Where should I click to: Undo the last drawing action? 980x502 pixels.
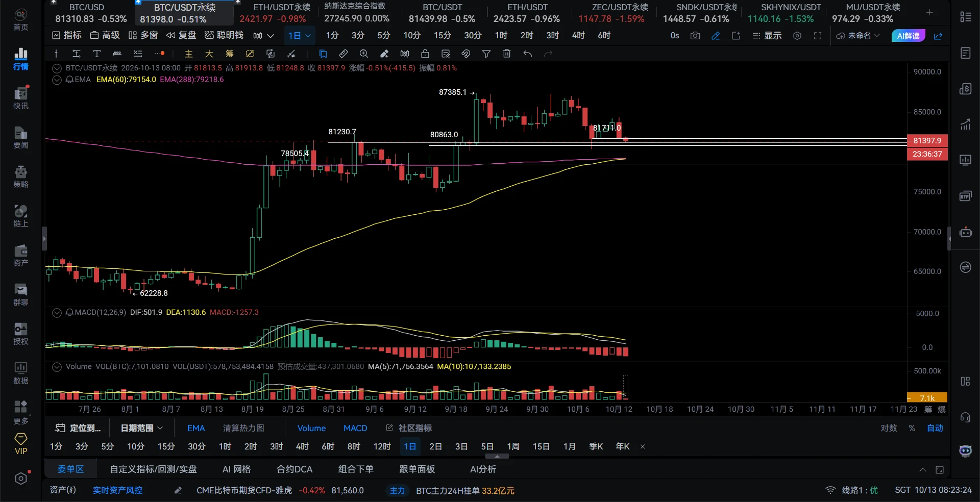[528, 54]
